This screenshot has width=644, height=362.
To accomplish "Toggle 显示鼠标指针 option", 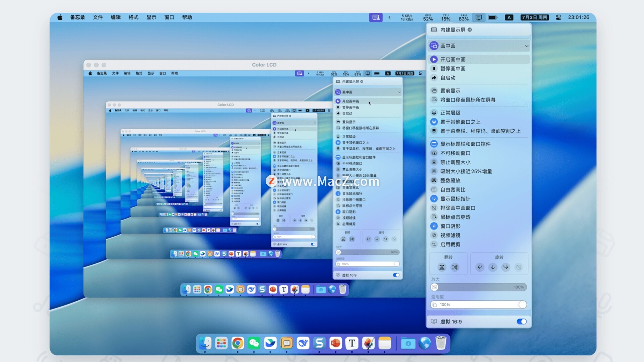I will click(455, 199).
